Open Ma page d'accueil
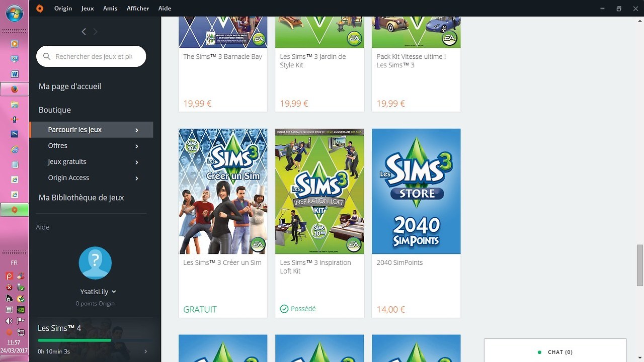 coord(70,86)
